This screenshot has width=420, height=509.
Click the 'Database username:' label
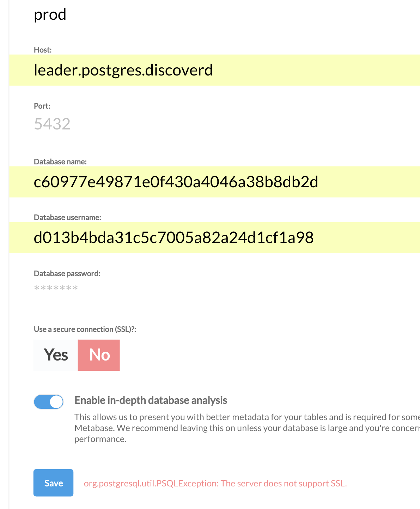coord(67,217)
